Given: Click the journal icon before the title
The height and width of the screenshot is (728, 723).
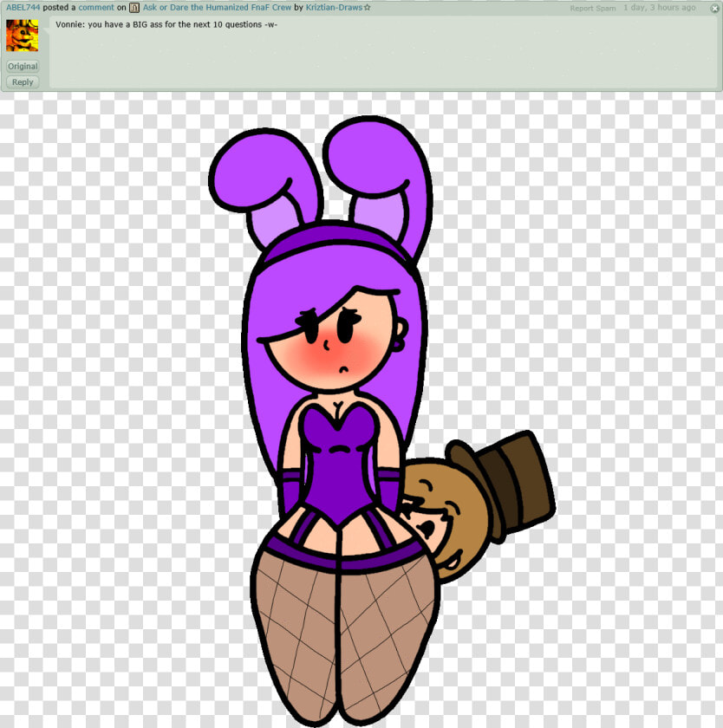Looking at the screenshot, I should point(134,8).
